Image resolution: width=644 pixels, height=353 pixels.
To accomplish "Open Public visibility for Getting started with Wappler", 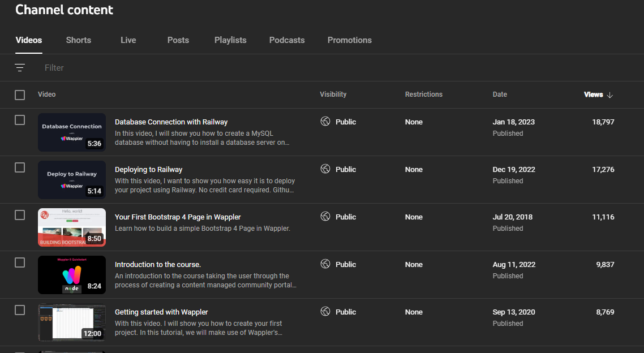I will coord(346,312).
